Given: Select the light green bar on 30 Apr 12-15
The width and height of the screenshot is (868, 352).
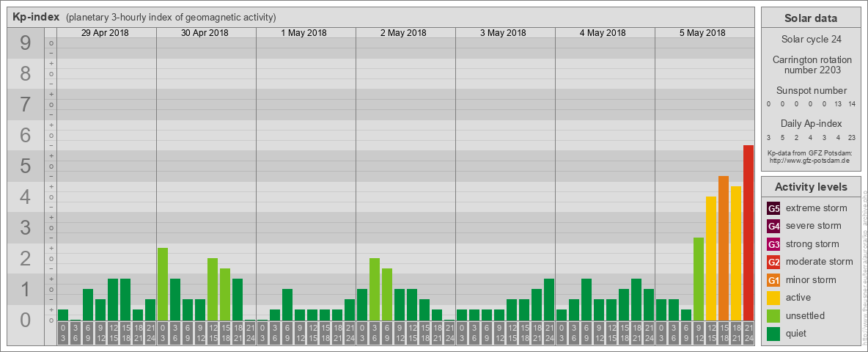Looking at the screenshot, I should (213, 290).
